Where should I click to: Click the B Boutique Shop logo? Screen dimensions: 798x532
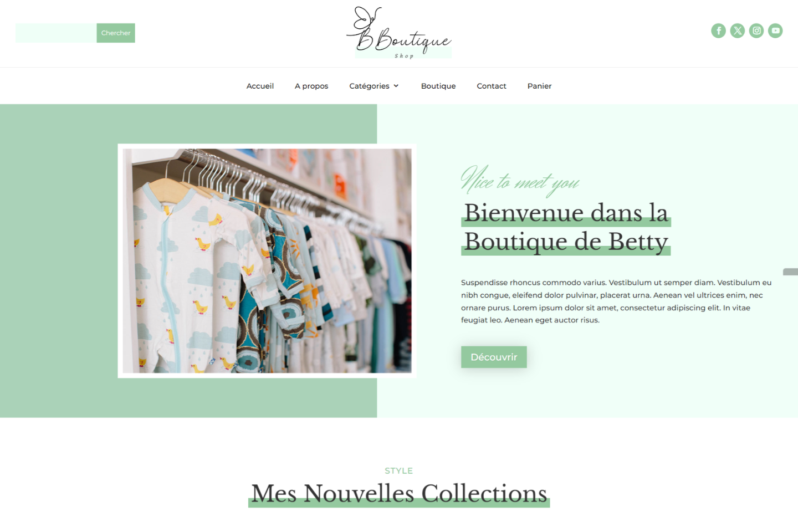tap(399, 32)
